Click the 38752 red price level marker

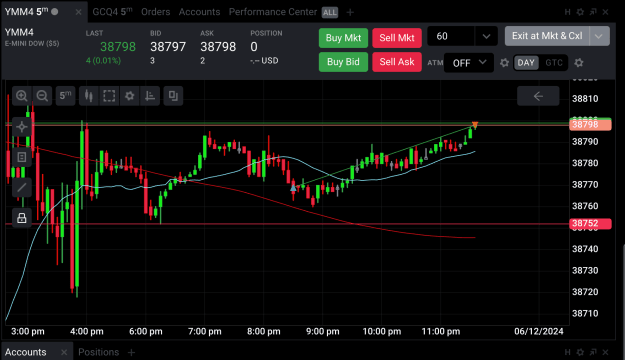pos(590,223)
